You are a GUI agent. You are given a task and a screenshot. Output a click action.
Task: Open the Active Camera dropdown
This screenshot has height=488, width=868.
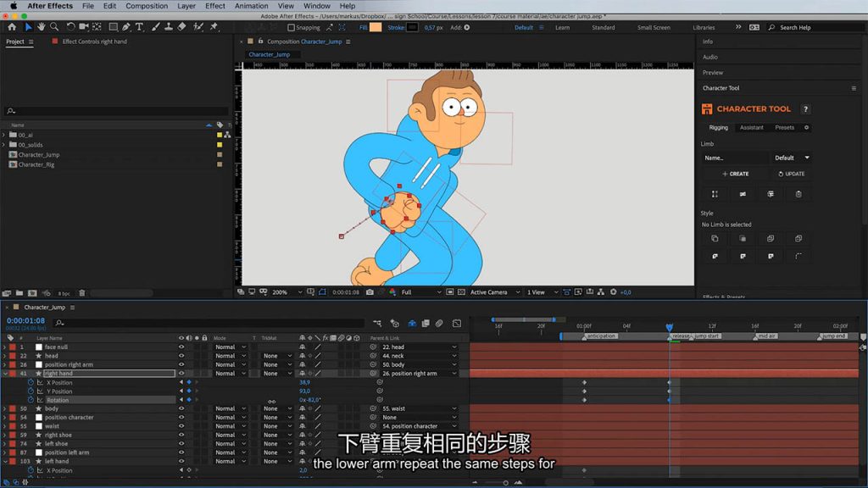tap(495, 292)
